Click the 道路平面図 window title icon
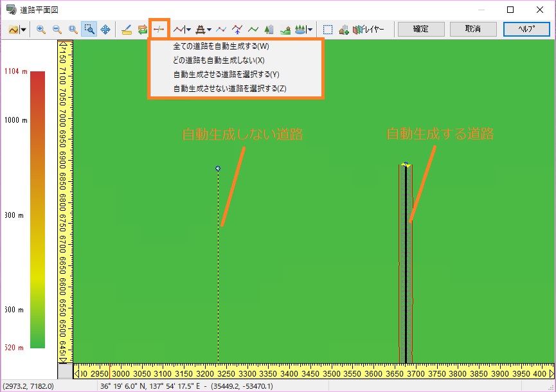This screenshot has width=556, height=392. coord(12,10)
